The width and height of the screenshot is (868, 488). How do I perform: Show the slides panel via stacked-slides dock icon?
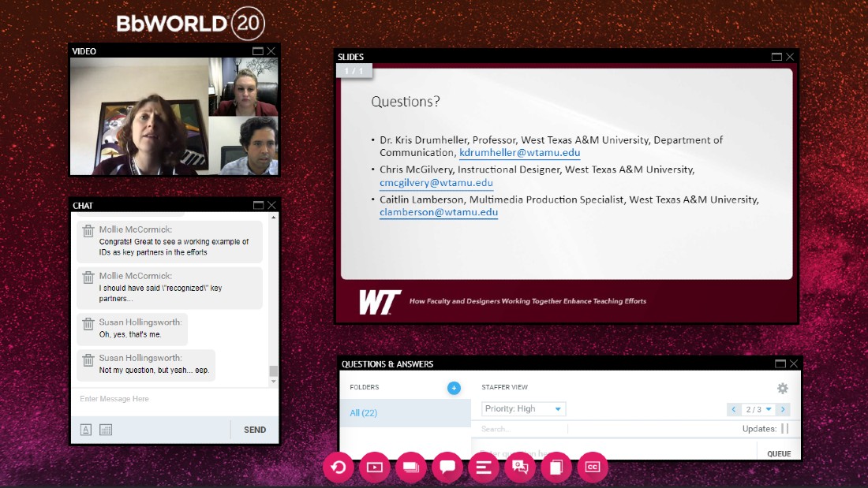pos(411,467)
